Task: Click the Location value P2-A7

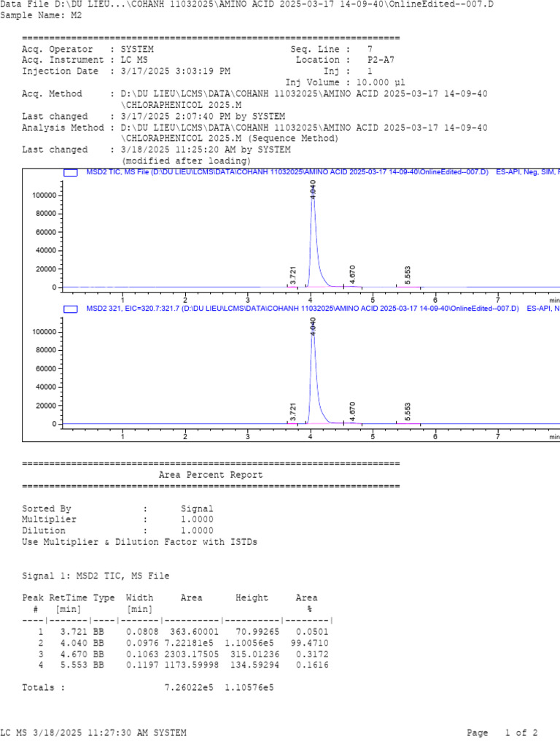Action: [381, 60]
